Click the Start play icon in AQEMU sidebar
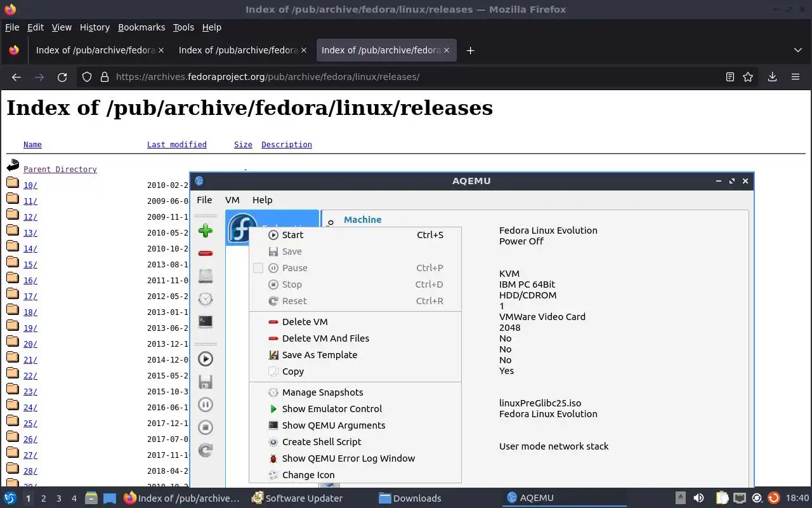 click(205, 359)
